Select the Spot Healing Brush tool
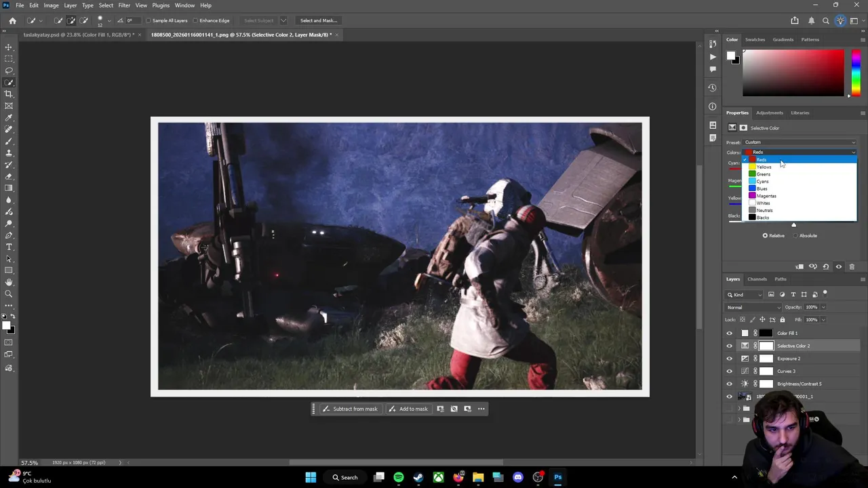Image resolution: width=868 pixels, height=488 pixels. pyautogui.click(x=9, y=129)
